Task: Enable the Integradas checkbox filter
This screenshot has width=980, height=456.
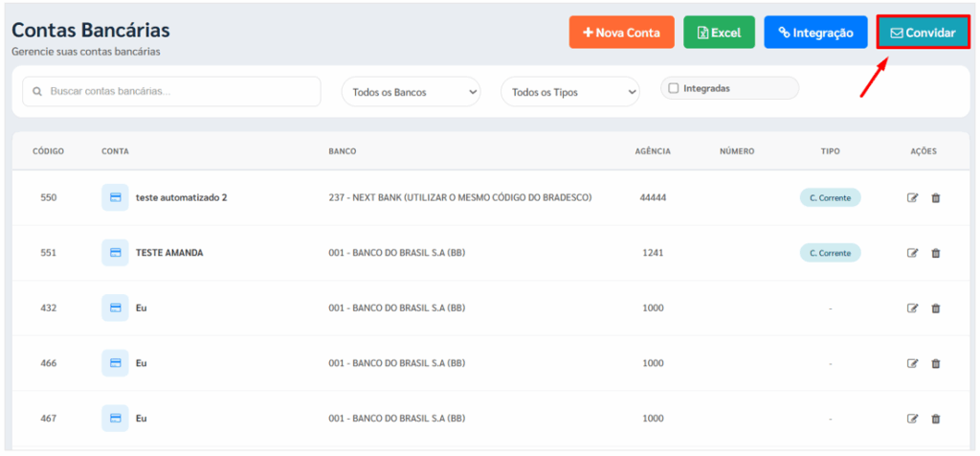Action: click(674, 88)
